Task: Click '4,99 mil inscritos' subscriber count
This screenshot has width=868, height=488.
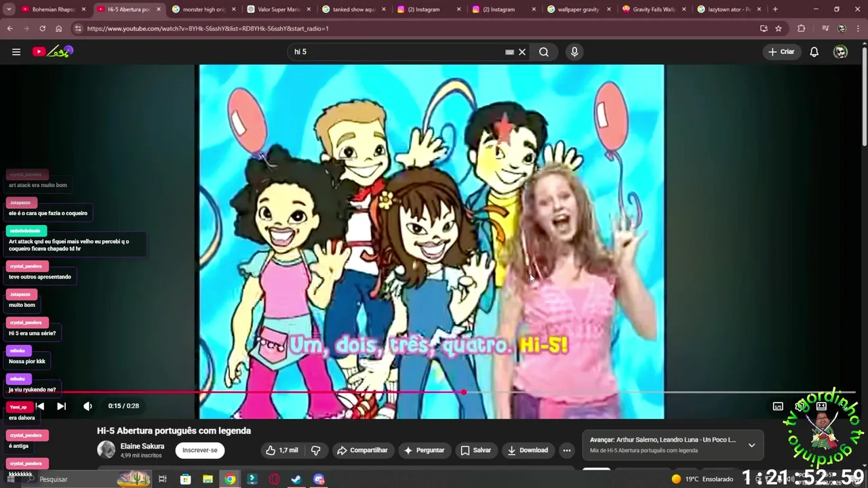Action: (141, 455)
